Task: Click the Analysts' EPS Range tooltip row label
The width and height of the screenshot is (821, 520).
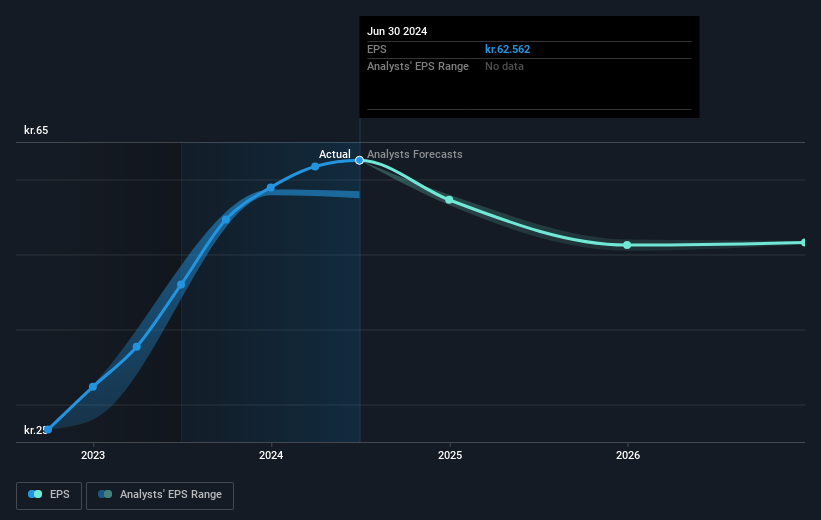Action: pos(418,67)
